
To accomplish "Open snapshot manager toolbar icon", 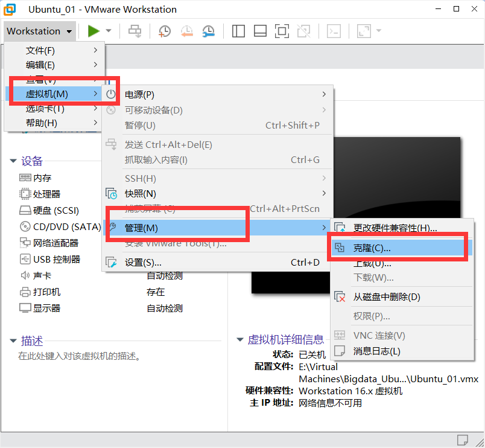I will pyautogui.click(x=209, y=31).
